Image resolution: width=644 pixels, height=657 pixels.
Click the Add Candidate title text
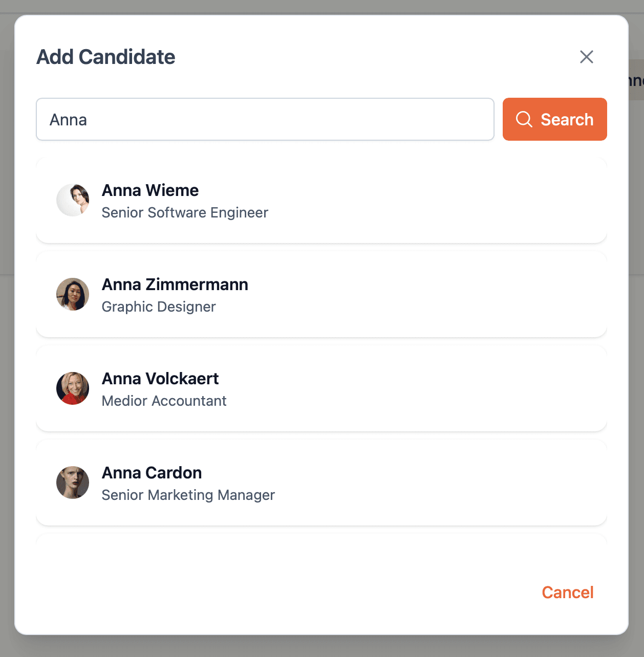click(105, 57)
